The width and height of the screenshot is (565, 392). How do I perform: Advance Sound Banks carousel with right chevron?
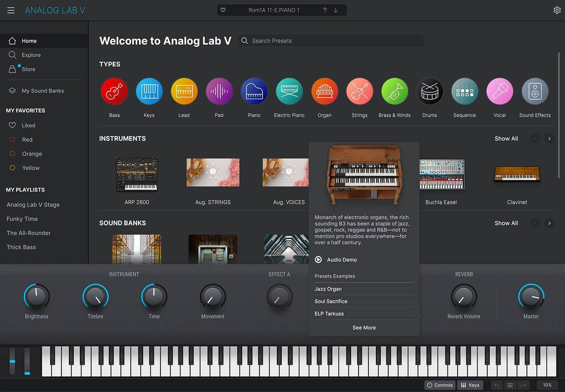(x=549, y=223)
